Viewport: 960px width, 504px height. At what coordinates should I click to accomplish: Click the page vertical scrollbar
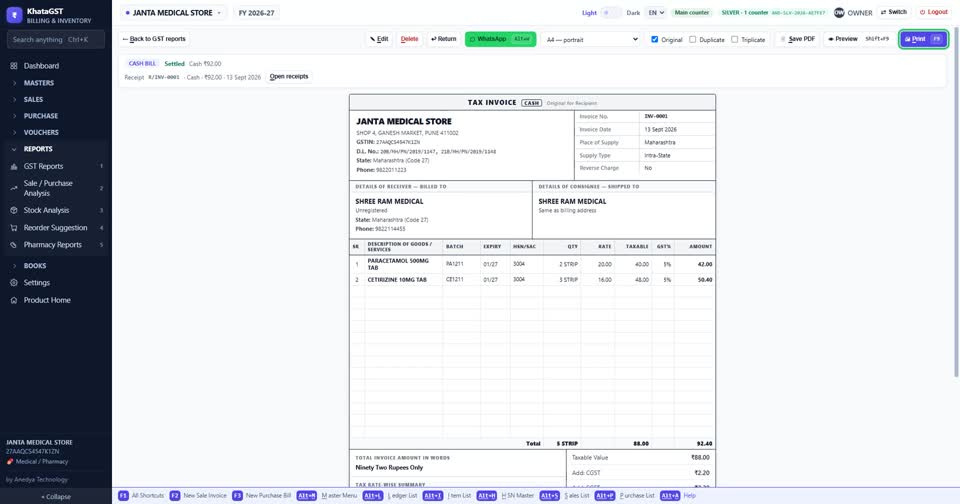(x=956, y=202)
